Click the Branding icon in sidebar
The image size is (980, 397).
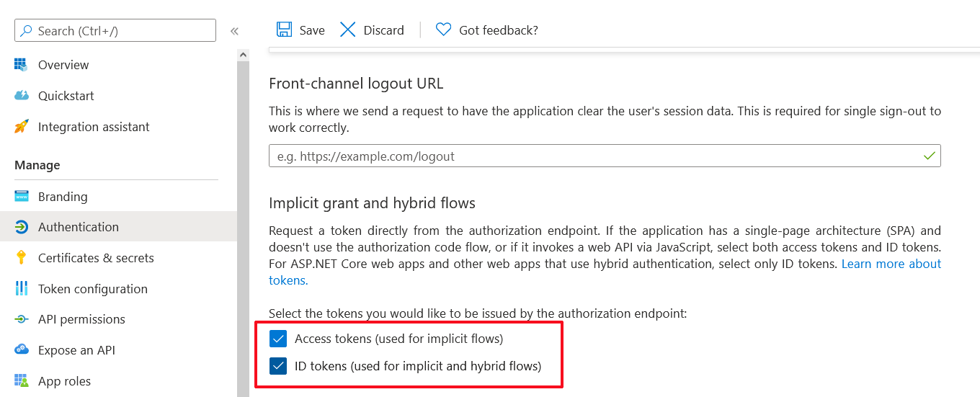(x=21, y=197)
